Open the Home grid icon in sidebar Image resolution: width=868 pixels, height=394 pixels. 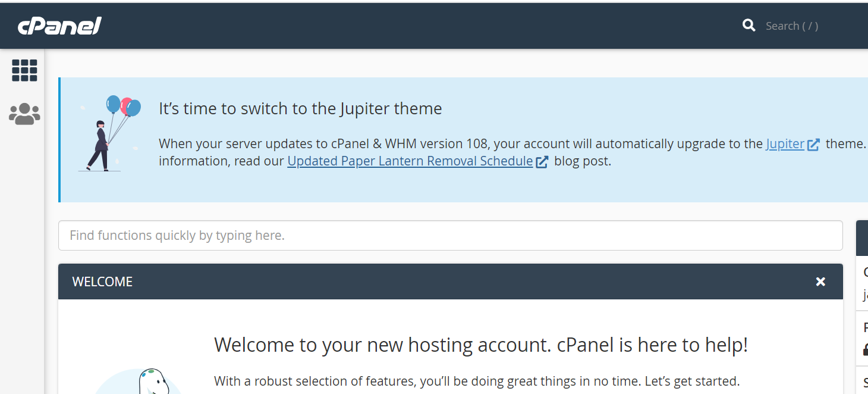point(24,70)
